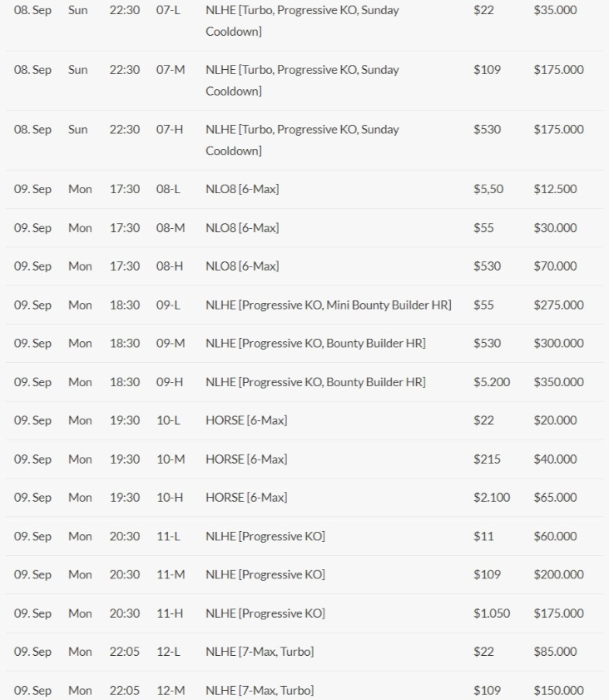Select the $215 buy-in cell
Viewport: 609px width, 700px height.
click(x=487, y=459)
